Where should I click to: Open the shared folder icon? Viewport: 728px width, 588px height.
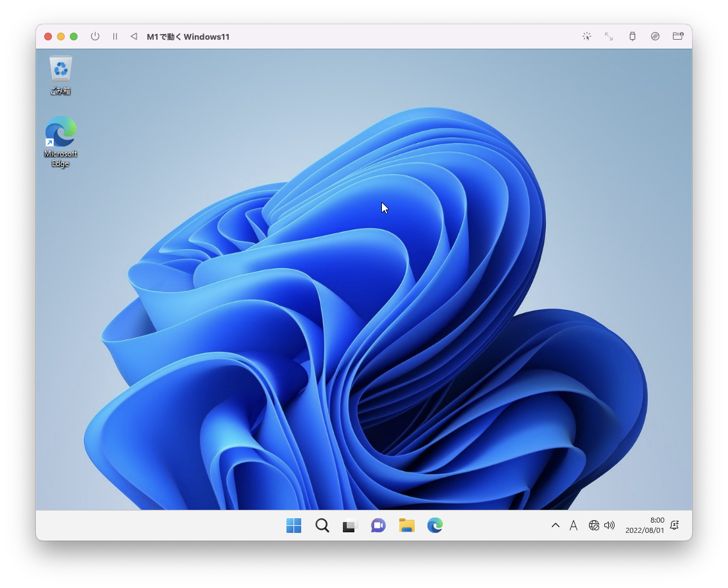coord(678,36)
